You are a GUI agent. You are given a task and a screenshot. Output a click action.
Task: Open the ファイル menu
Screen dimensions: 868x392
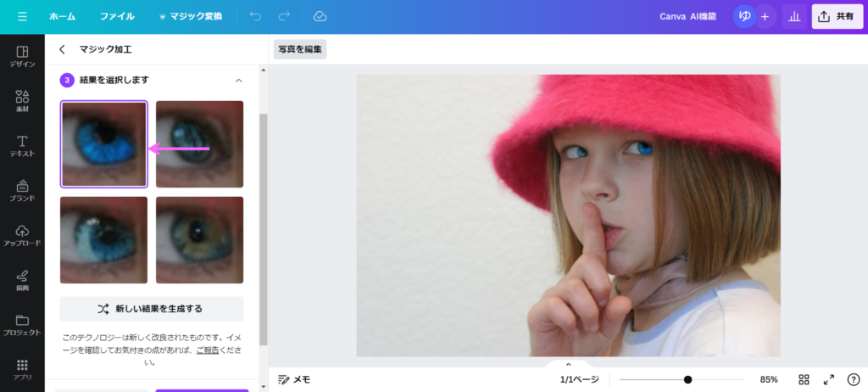(x=117, y=16)
